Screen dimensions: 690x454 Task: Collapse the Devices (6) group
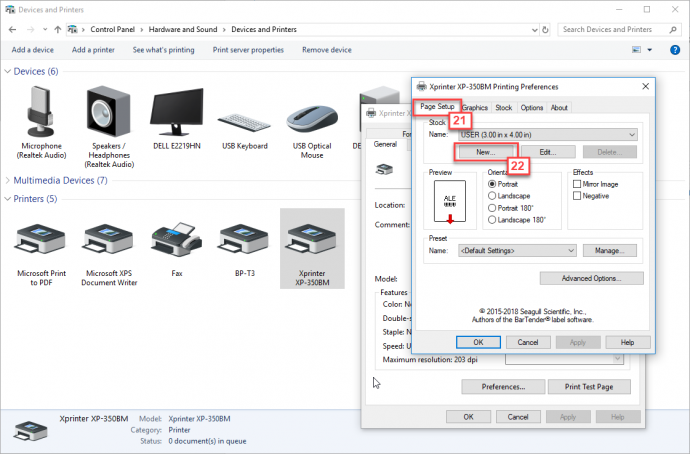(x=7, y=71)
